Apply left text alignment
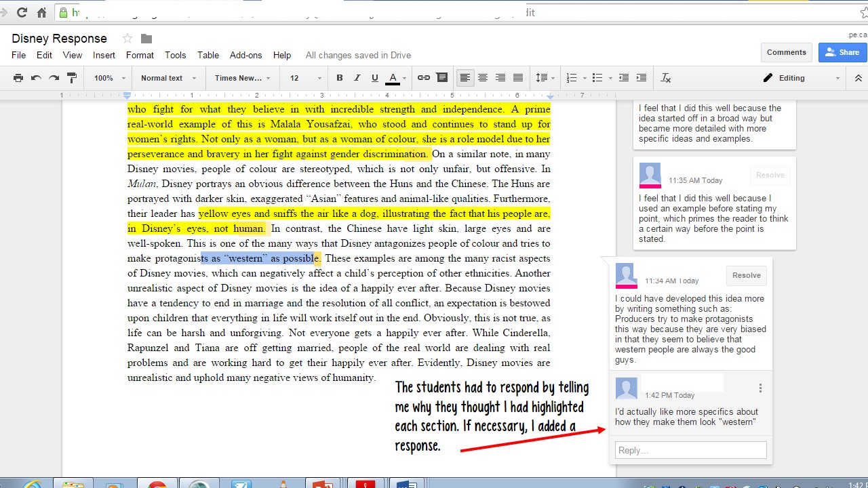Screen dimensions: 868x488 tap(465, 77)
